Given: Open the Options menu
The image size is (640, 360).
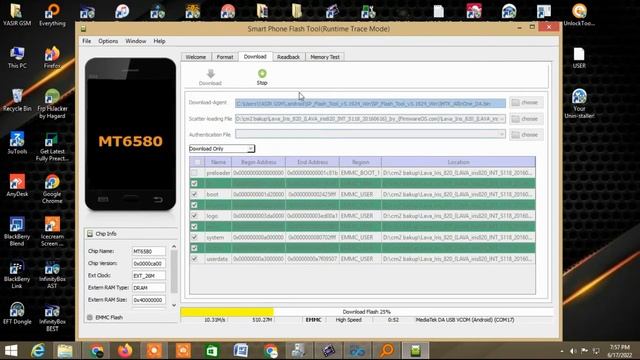Looking at the screenshot, I should click(x=108, y=41).
